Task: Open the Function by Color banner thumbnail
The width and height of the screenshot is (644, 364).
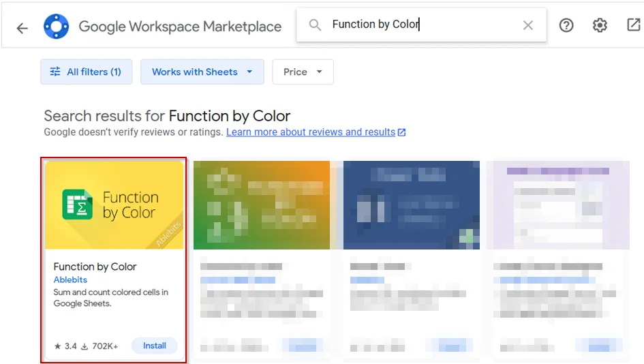Action: pyautogui.click(x=114, y=205)
